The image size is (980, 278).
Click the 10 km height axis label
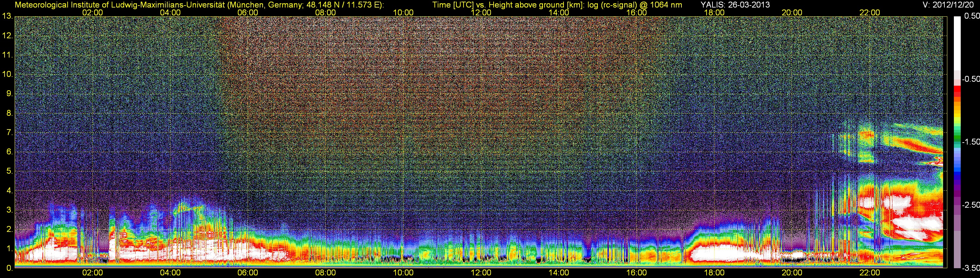7,74
